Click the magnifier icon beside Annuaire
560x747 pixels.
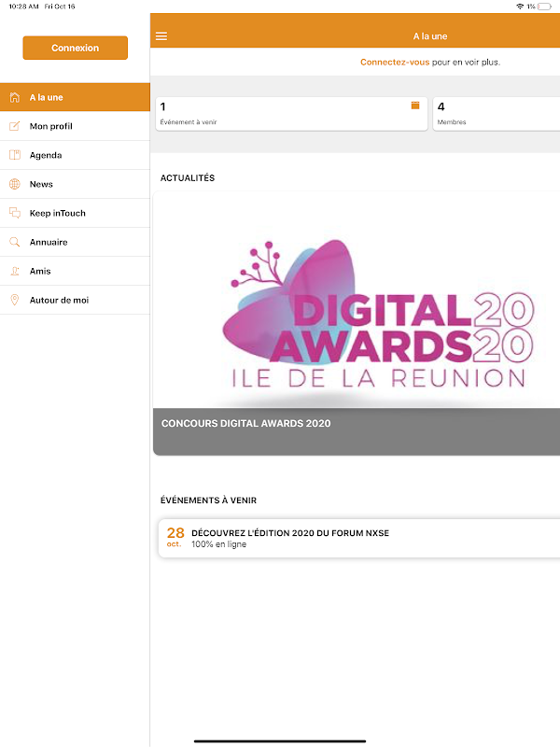pyautogui.click(x=15, y=242)
